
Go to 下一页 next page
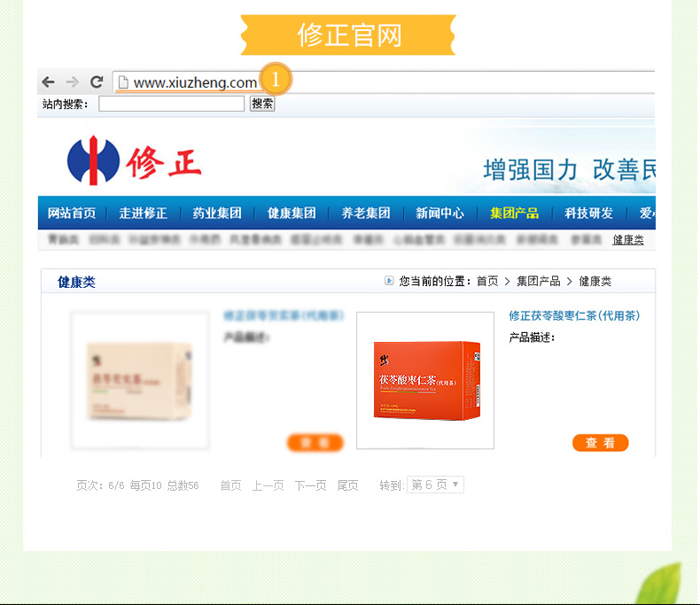311,485
